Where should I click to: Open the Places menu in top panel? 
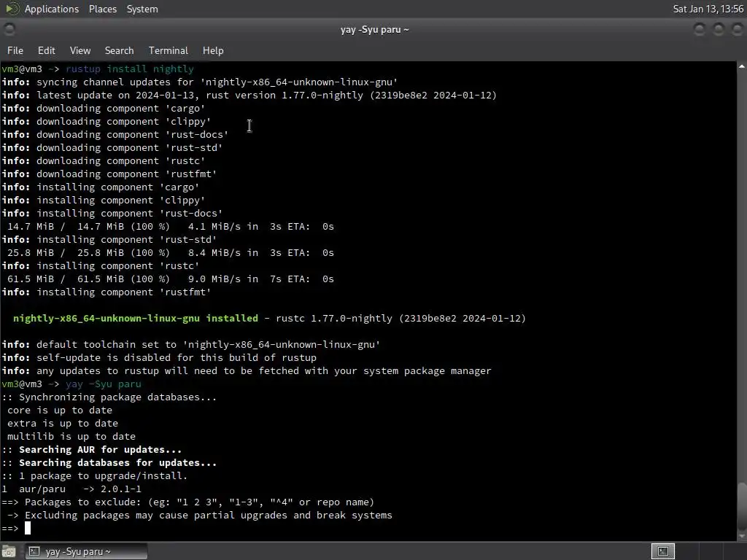point(102,9)
